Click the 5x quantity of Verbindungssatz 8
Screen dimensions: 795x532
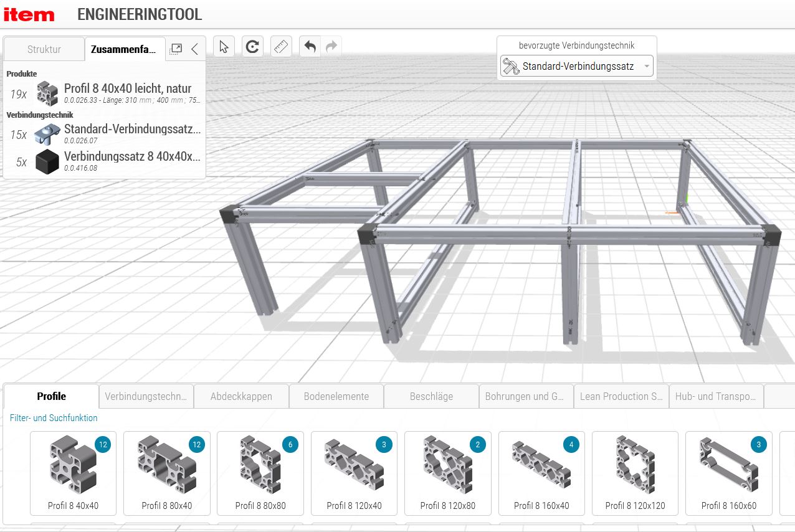pyautogui.click(x=22, y=162)
